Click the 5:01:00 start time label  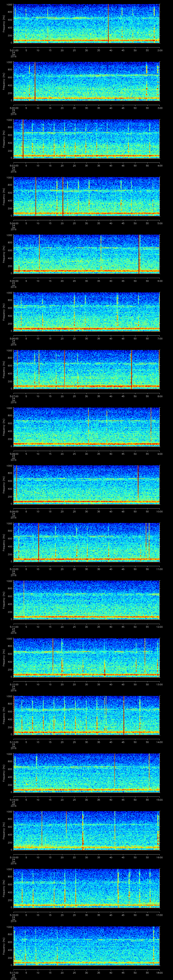(x=14, y=50)
